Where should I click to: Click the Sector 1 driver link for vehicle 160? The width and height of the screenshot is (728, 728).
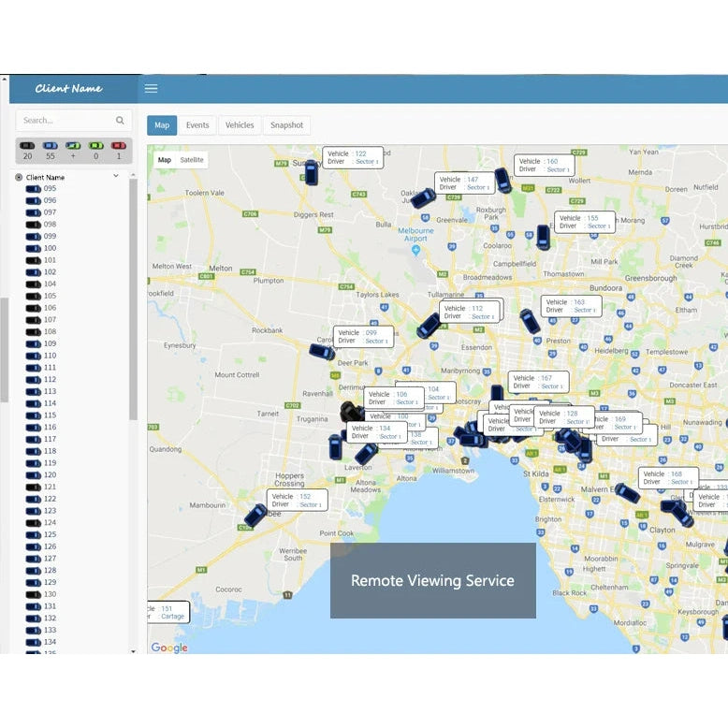pyautogui.click(x=558, y=169)
